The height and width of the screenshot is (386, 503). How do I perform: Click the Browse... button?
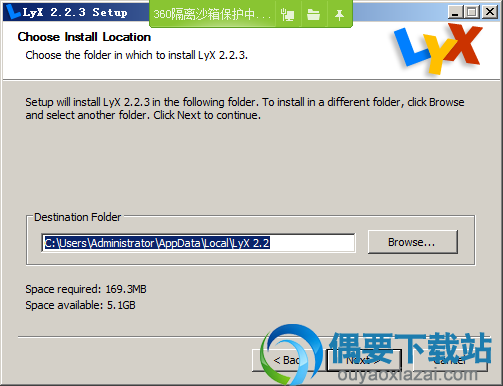click(x=413, y=242)
